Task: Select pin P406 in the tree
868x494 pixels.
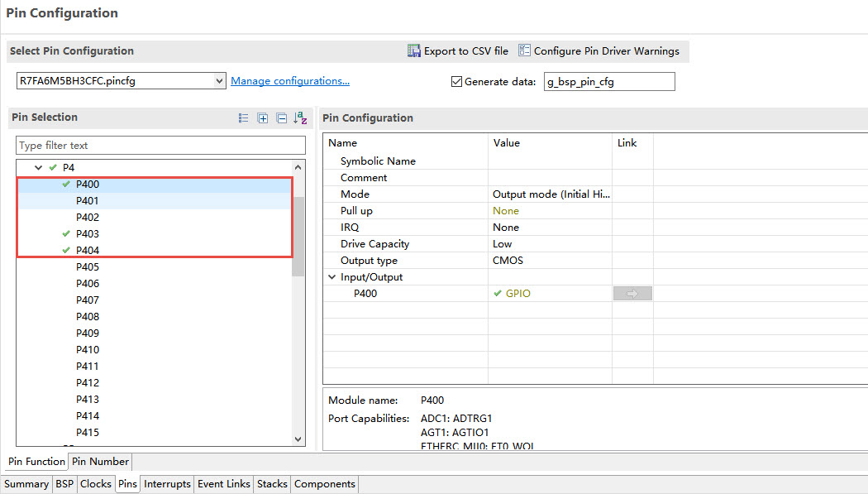Action: (x=88, y=284)
